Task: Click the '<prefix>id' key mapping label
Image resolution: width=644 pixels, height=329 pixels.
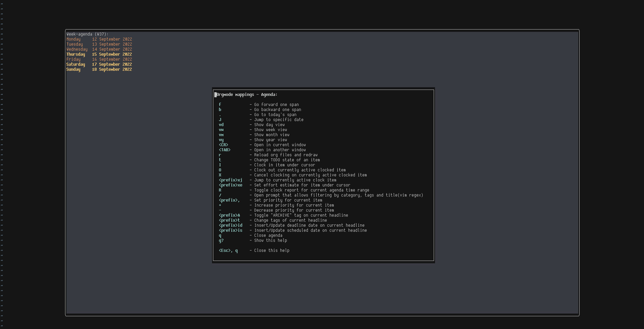Action: pos(230,225)
